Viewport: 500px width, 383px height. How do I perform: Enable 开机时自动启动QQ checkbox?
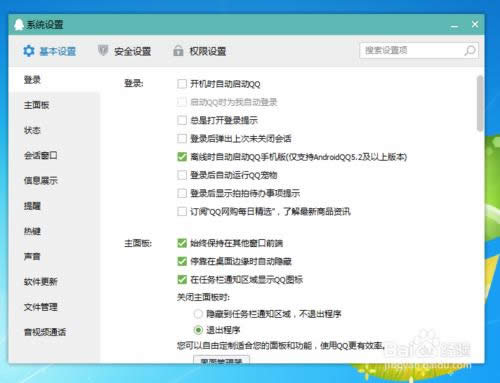(182, 84)
